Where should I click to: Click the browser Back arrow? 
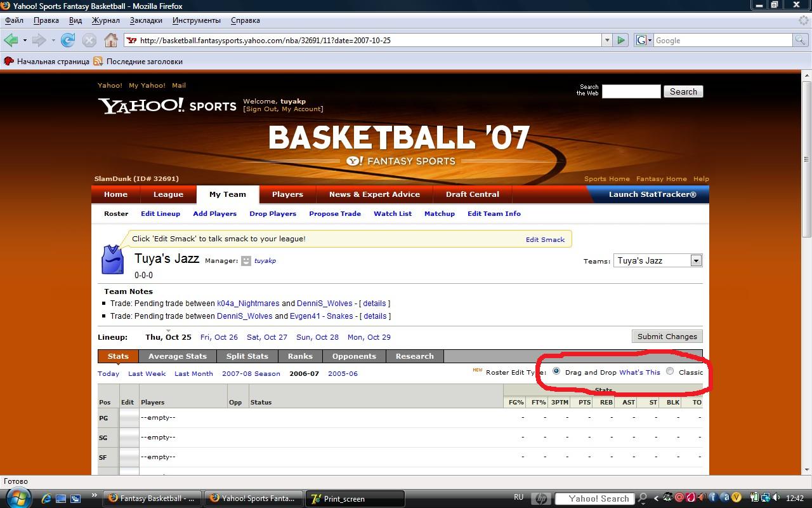pyautogui.click(x=11, y=40)
